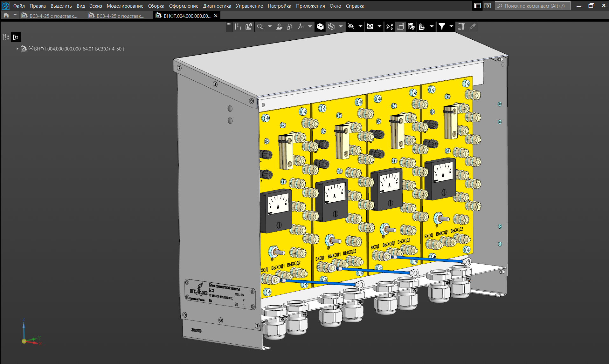The image size is (609, 364).
Task: Click the eyedropper icon in the toolbar
Action: (x=473, y=27)
